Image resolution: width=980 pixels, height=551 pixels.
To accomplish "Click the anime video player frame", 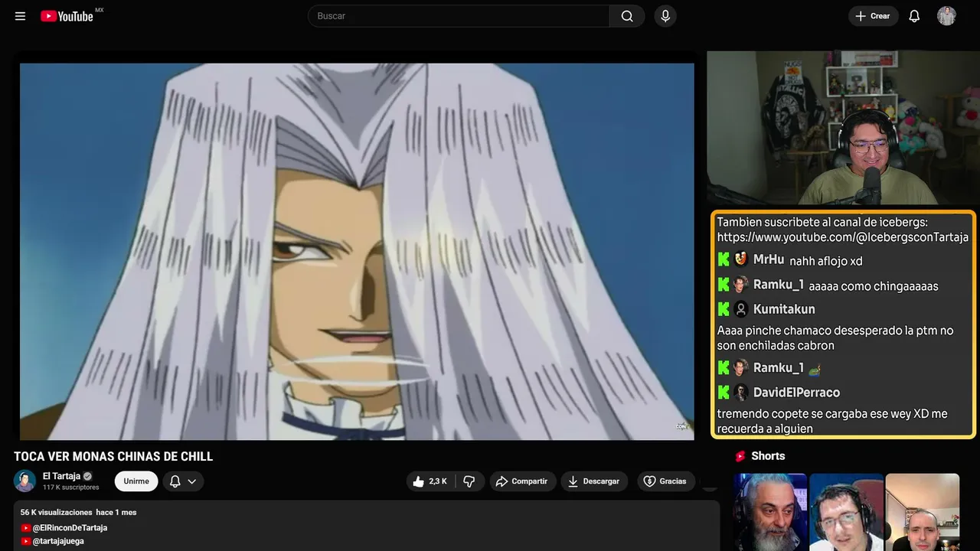I will click(x=357, y=251).
